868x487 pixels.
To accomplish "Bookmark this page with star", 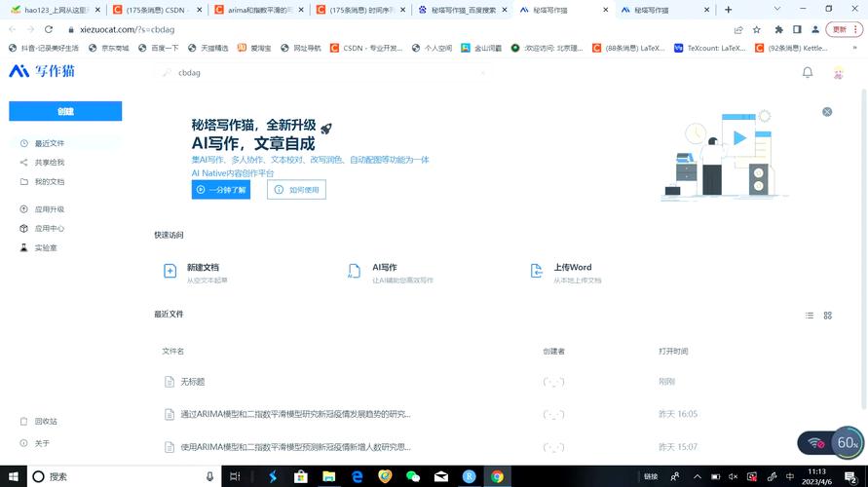I will click(x=757, y=29).
